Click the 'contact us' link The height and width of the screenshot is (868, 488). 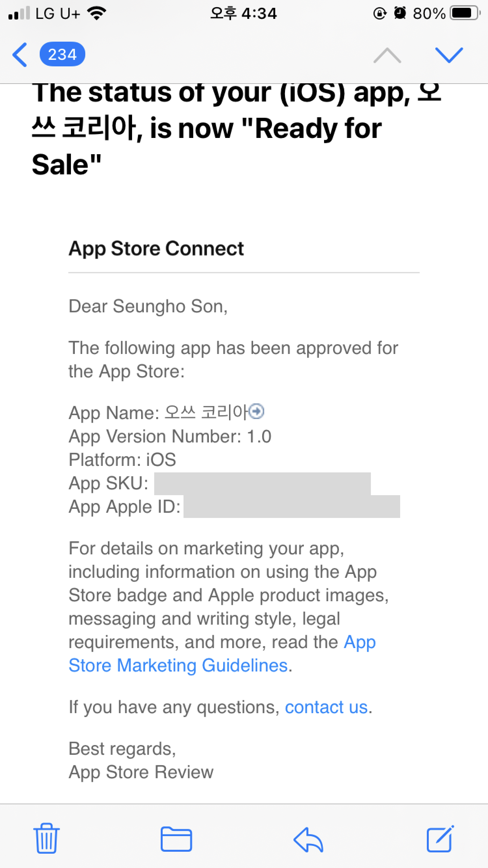(x=326, y=707)
